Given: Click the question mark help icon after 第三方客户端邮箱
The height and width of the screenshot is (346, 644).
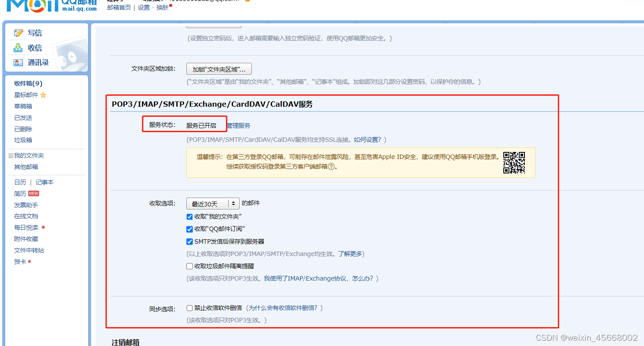Looking at the screenshot, I should click(x=331, y=167).
